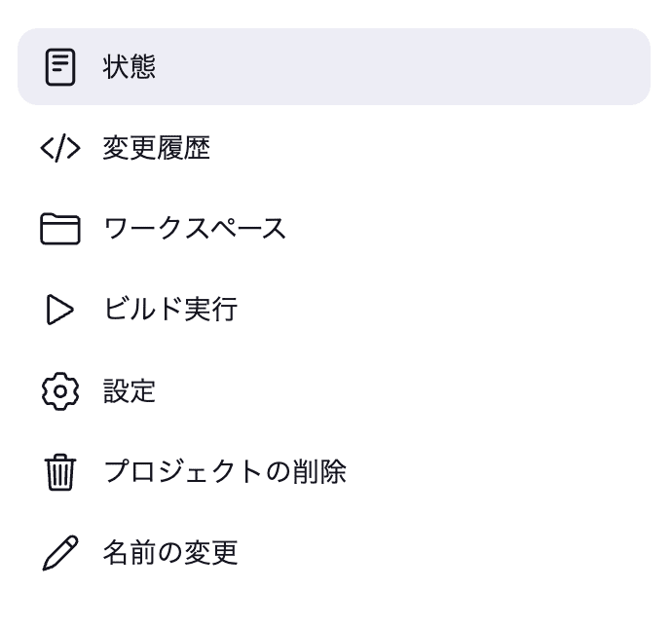Delete project using プロジェクトの削除 button
The image size is (672, 627).
(225, 472)
